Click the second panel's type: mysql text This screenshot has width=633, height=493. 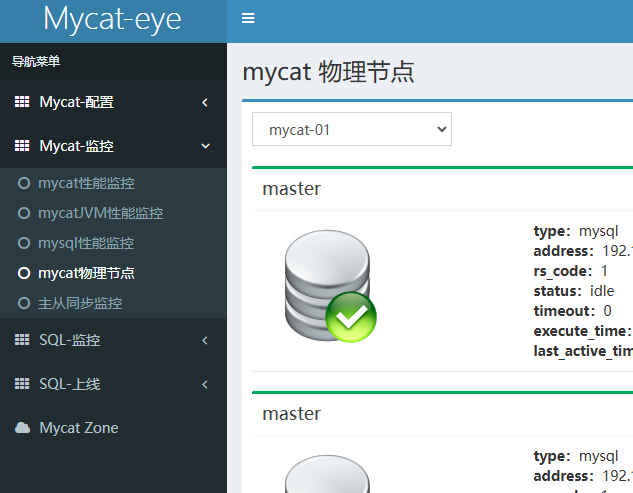(x=576, y=456)
